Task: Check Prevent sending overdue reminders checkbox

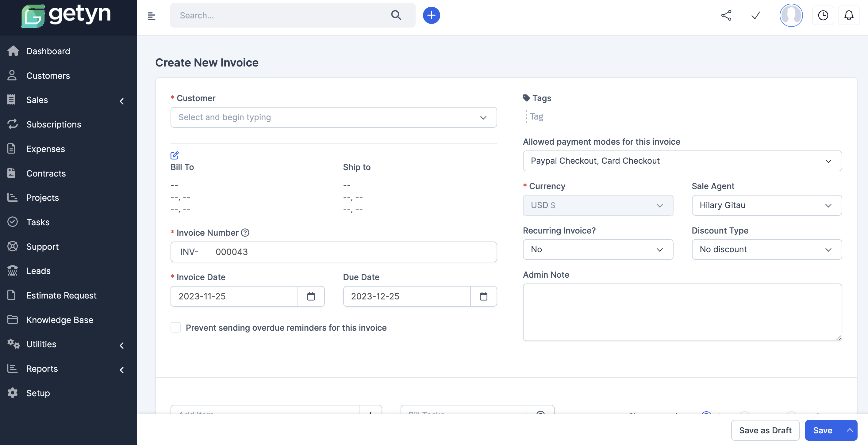Action: 175,327
